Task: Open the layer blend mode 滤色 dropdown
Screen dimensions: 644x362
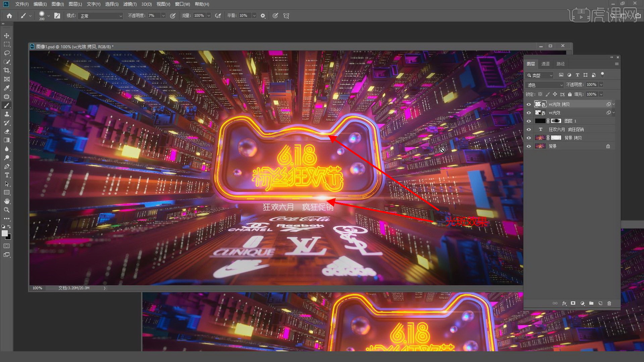Action: [x=544, y=85]
